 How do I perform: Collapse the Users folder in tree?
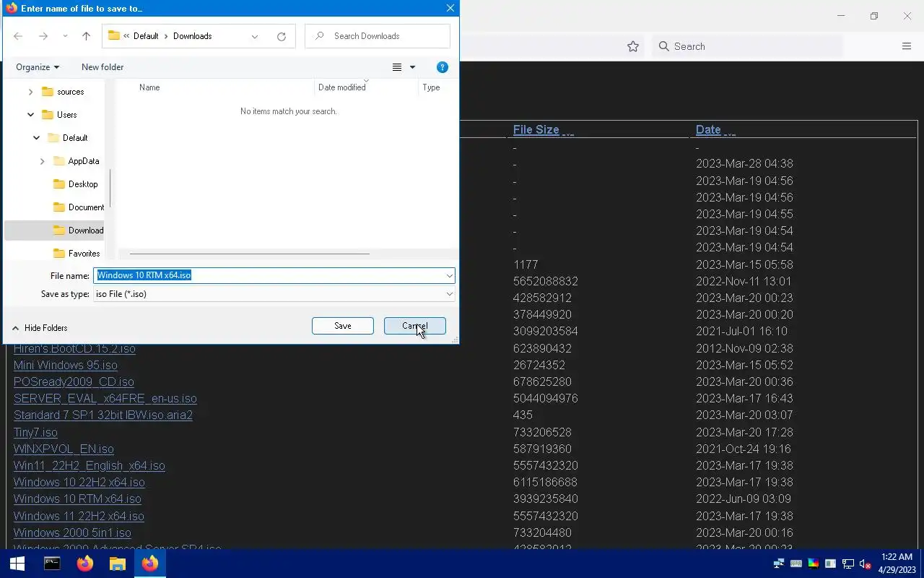click(30, 115)
